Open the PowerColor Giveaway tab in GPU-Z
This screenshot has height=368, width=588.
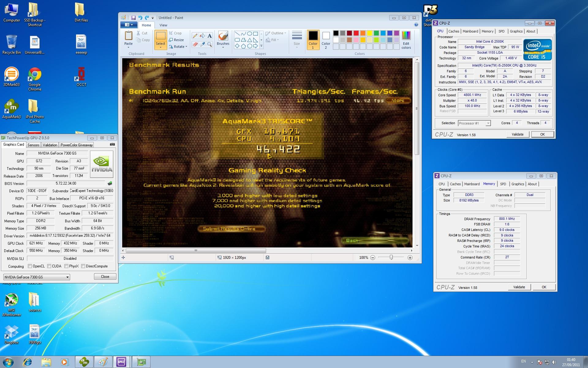[x=77, y=145]
